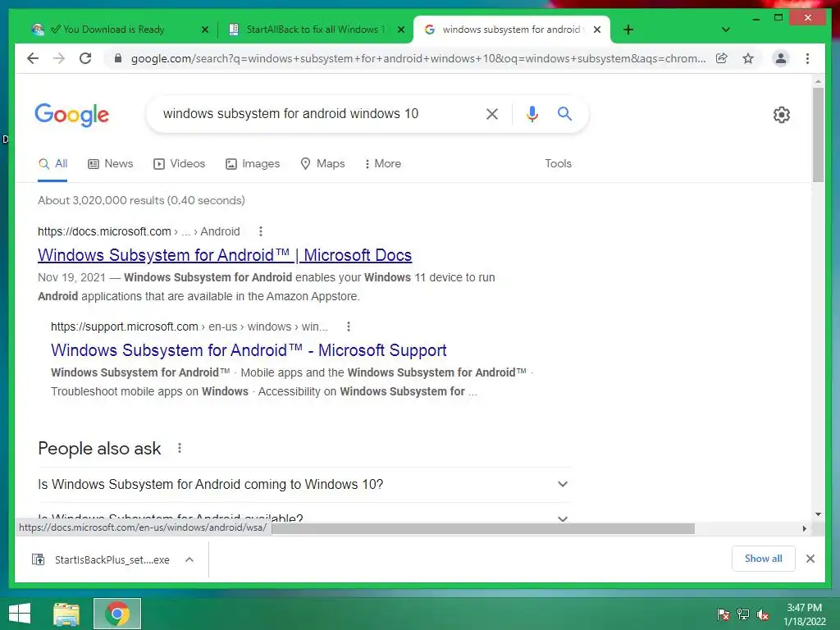Open a new tab with plus button
840x630 pixels.
click(x=628, y=30)
